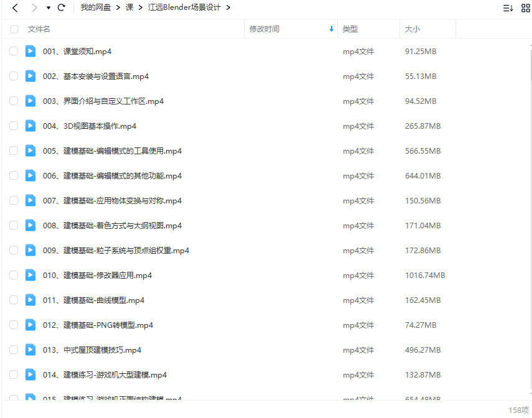Toggle the select-all files checkbox
Viewport: 532px width, 418px height.
[14, 29]
